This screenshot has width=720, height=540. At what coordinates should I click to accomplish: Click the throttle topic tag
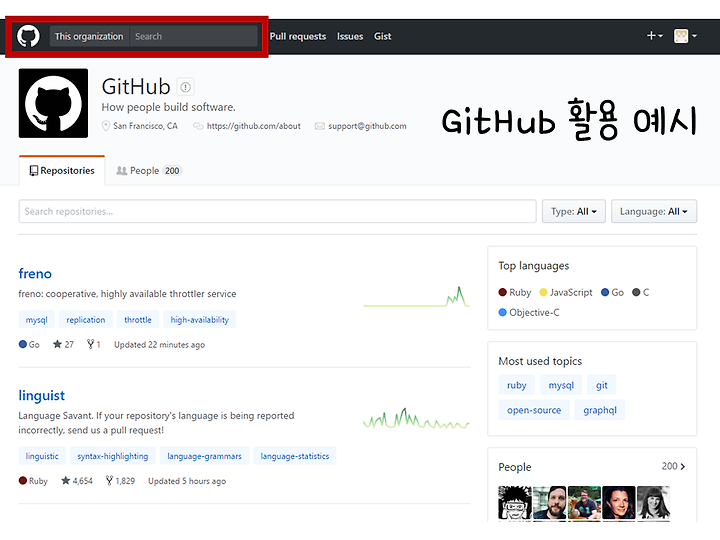[x=138, y=320]
